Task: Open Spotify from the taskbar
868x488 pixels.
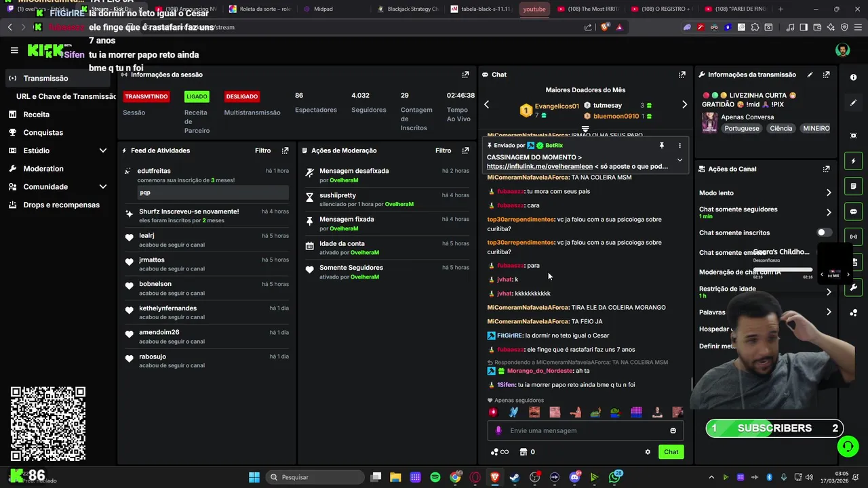Action: pyautogui.click(x=435, y=477)
